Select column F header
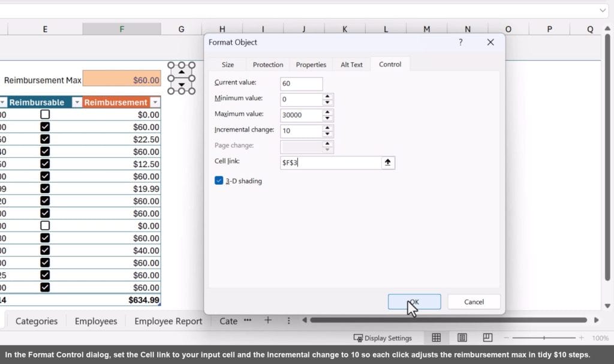Screen dimensions: 614x364 122,29
